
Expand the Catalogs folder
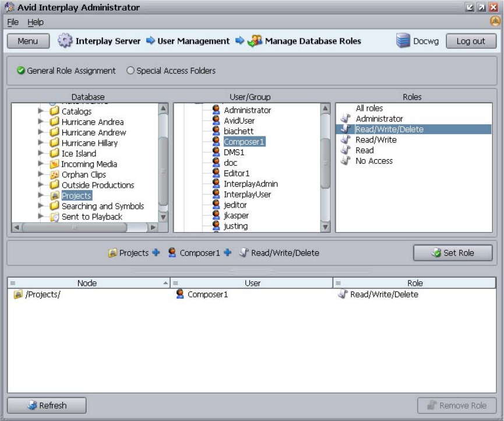(x=41, y=111)
